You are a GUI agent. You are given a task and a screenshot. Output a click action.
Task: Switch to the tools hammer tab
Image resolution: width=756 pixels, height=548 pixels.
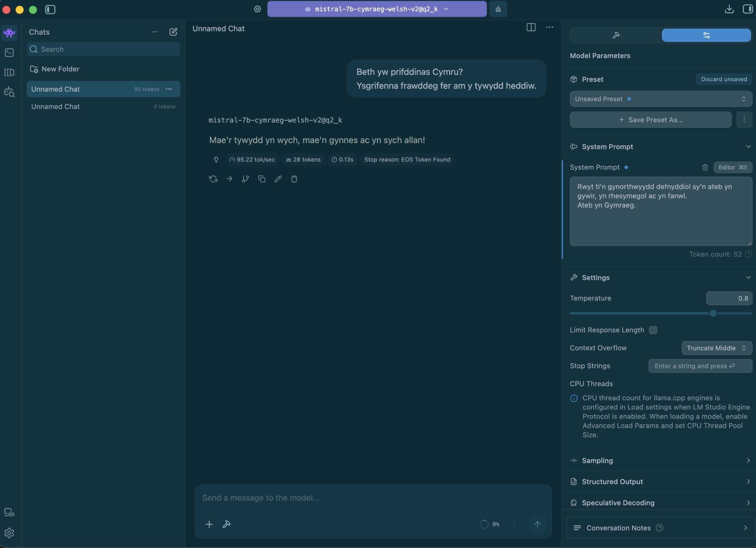[x=616, y=35]
